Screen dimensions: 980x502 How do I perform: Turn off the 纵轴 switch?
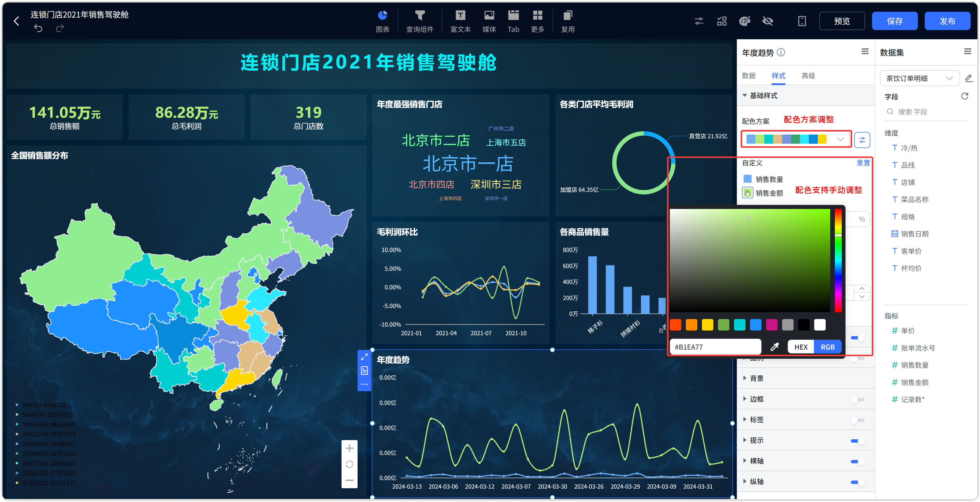pyautogui.click(x=857, y=482)
